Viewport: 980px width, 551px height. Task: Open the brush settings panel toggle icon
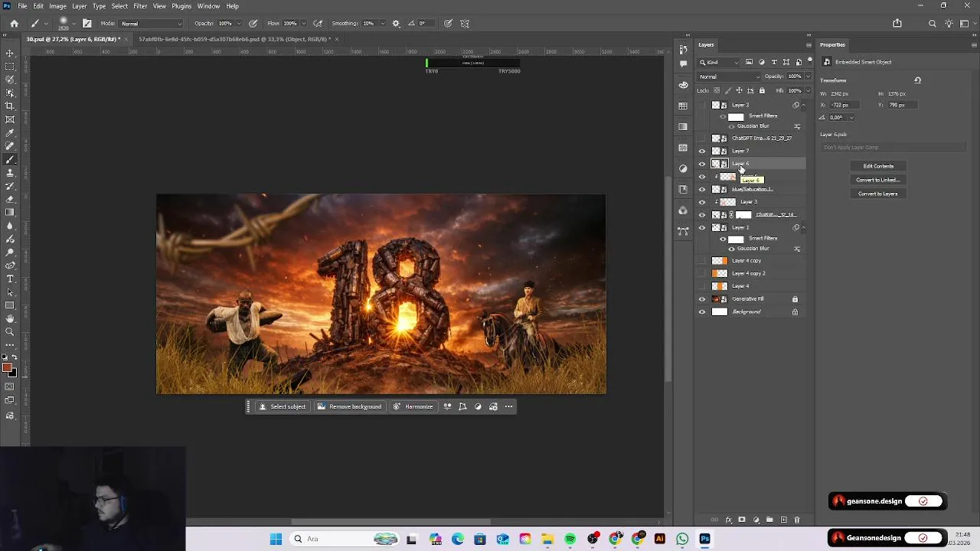[87, 23]
